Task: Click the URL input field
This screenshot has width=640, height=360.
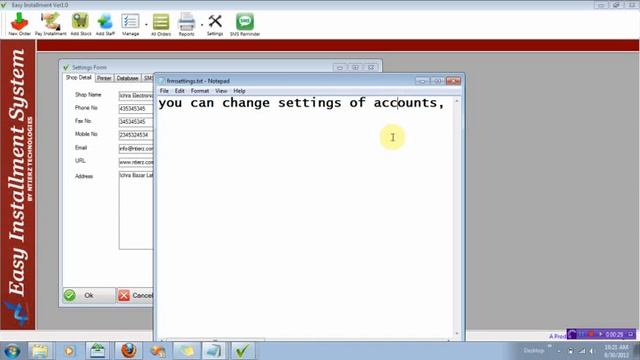Action: [x=136, y=162]
